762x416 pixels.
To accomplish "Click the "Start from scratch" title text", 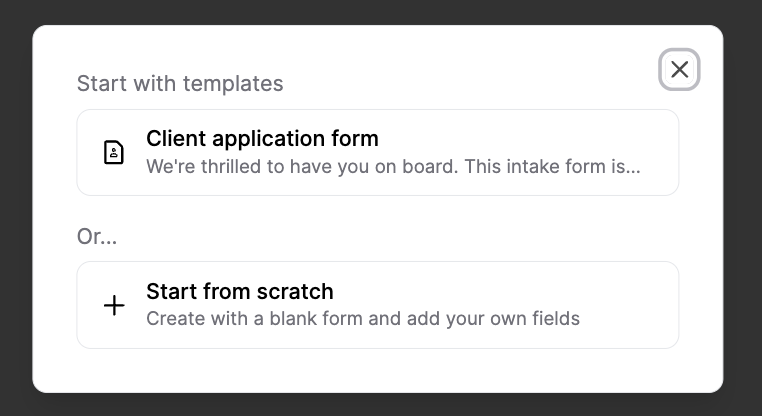I will (240, 291).
